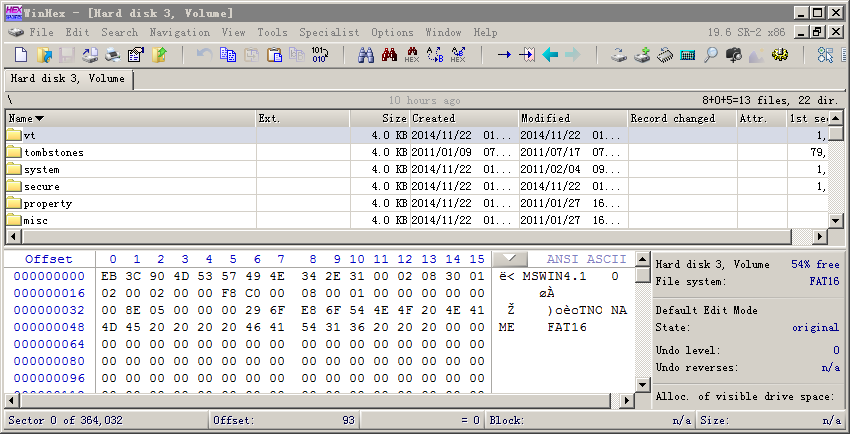Select the Hard disk 3, Volume tab
850x434 pixels.
click(67, 78)
